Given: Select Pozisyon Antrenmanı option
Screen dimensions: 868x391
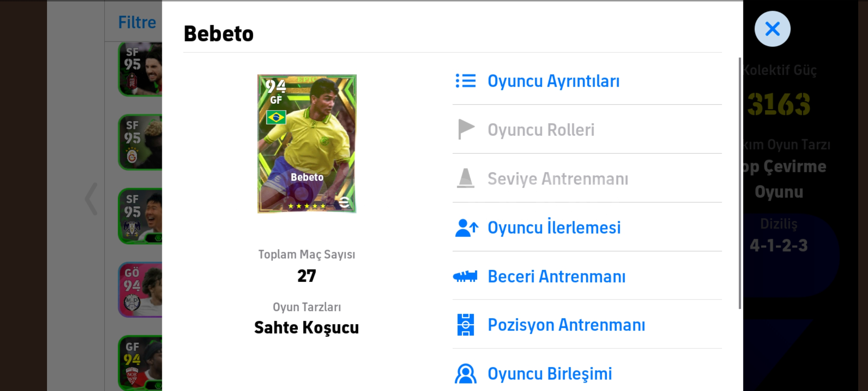Looking at the screenshot, I should pos(566,325).
